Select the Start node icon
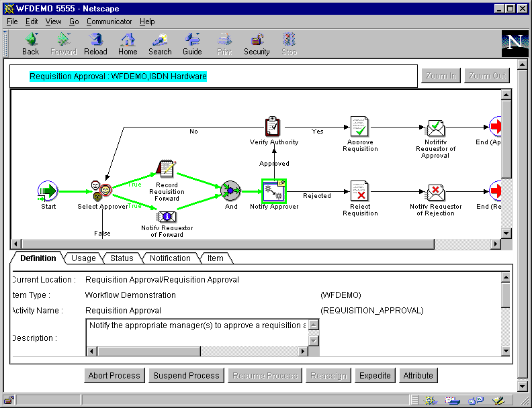 (x=48, y=191)
